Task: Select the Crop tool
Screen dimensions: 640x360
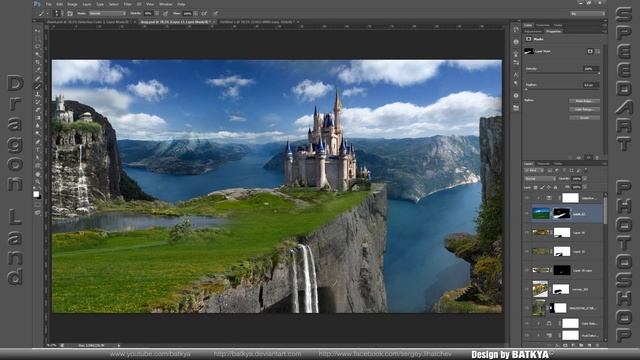Action: click(x=38, y=62)
